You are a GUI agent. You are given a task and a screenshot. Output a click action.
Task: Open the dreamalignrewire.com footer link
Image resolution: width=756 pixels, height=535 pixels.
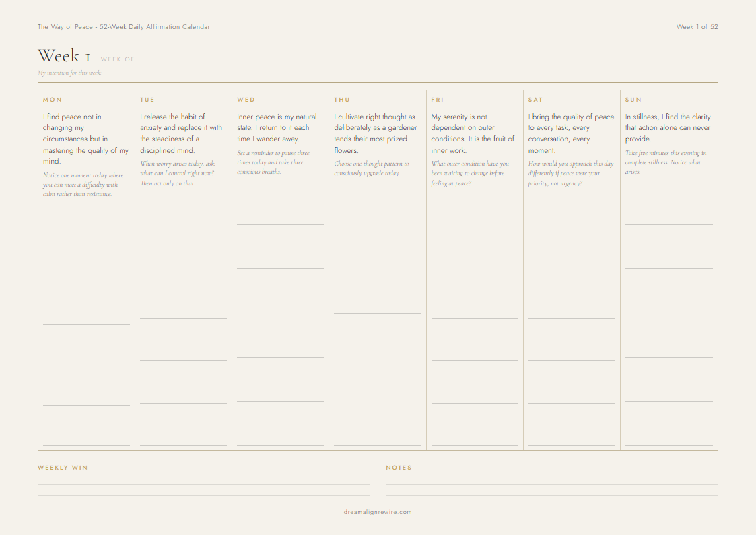click(x=378, y=512)
